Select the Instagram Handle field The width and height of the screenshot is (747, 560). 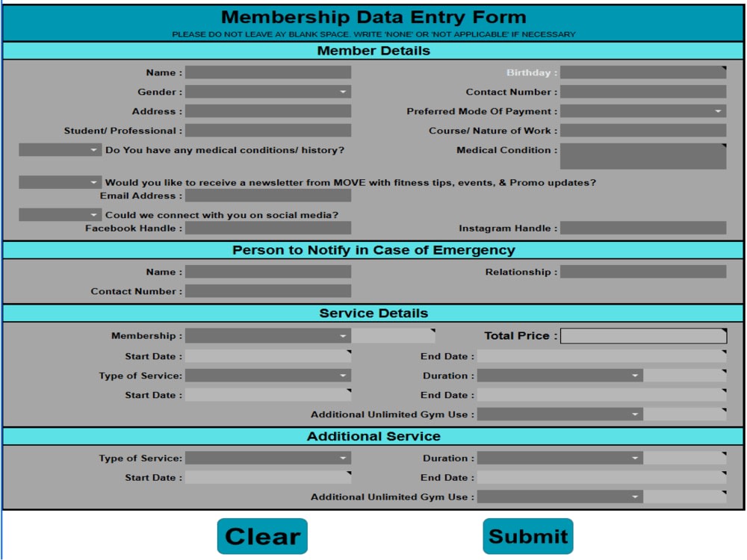(643, 228)
